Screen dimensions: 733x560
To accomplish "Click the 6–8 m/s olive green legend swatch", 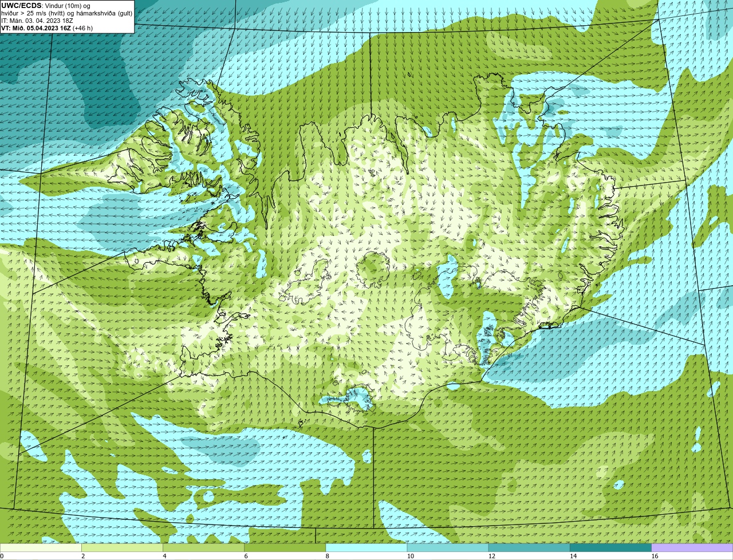I will (285, 547).
